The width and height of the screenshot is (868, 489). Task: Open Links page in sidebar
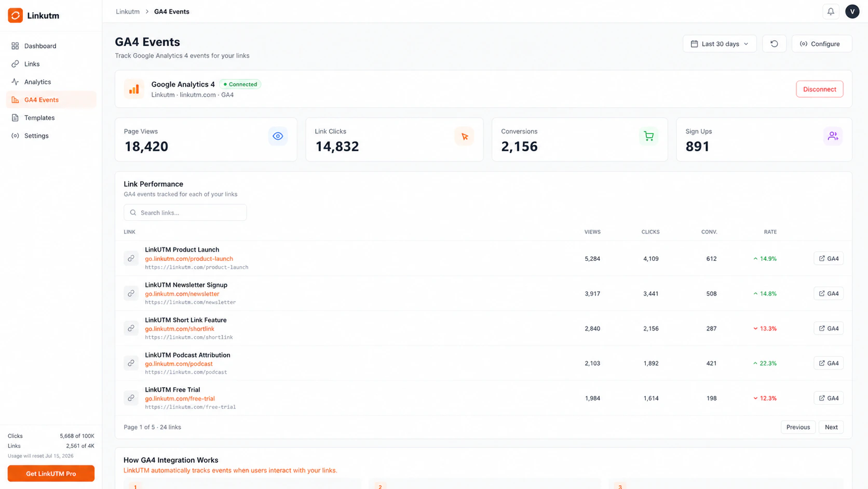51,64
